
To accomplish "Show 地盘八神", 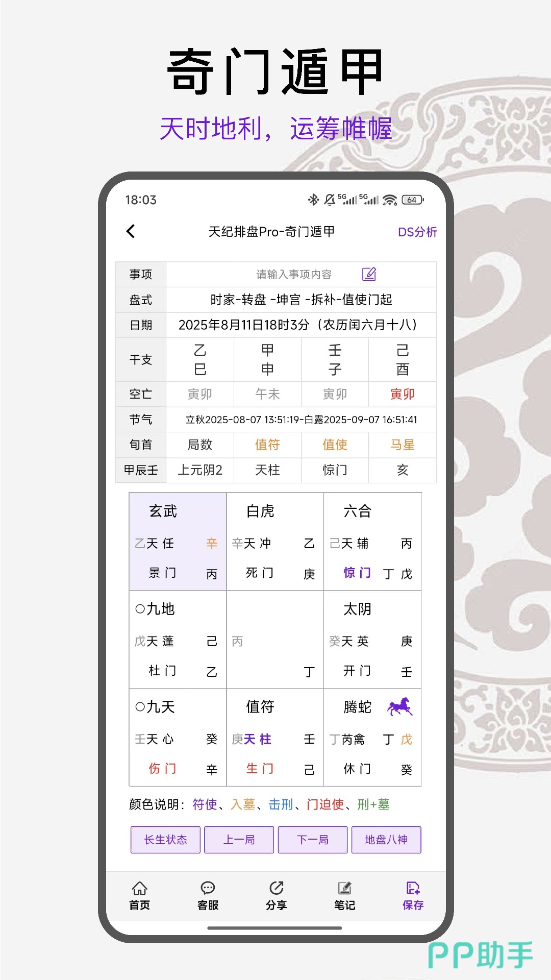I will (386, 840).
